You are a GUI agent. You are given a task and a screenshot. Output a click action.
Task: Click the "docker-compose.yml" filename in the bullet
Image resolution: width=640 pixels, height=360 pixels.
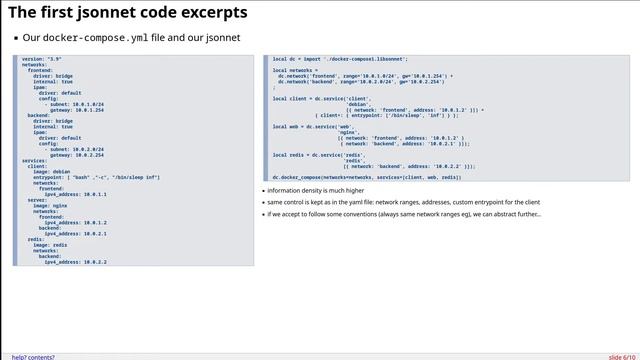coord(96,38)
